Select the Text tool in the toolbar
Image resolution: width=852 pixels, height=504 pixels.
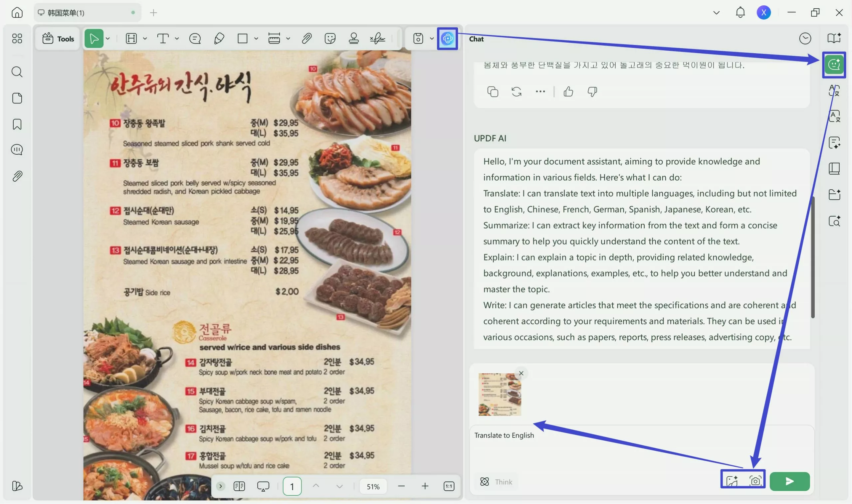click(164, 38)
